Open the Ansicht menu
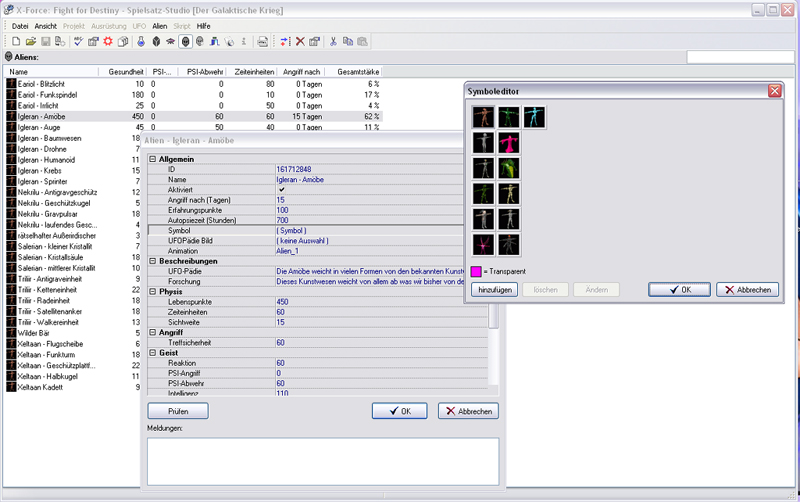The height and width of the screenshot is (502, 800). click(x=45, y=26)
